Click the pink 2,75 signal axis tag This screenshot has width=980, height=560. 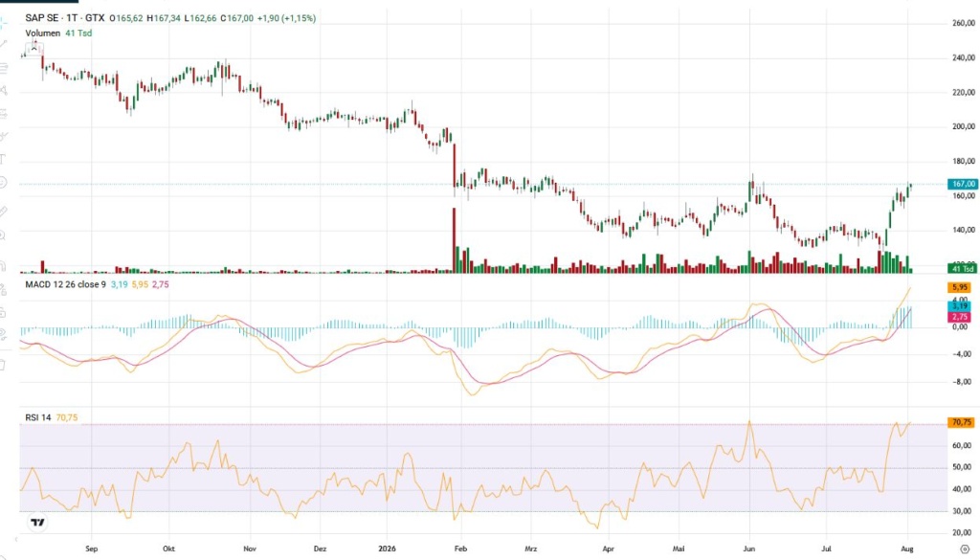[x=959, y=318]
